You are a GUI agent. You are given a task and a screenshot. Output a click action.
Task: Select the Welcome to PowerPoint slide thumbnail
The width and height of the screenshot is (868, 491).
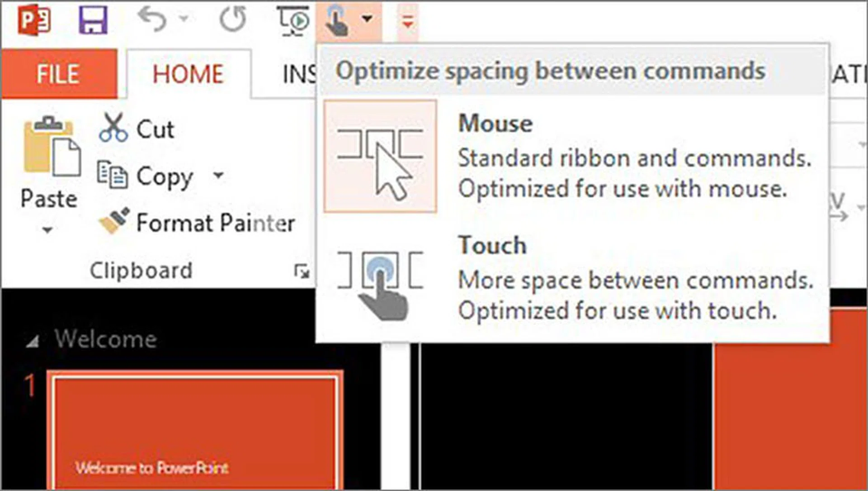click(195, 430)
